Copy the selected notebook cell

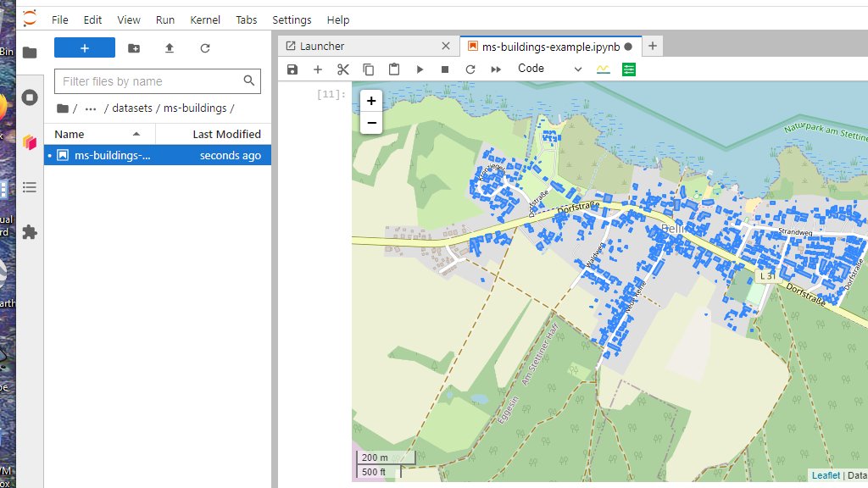[368, 69]
